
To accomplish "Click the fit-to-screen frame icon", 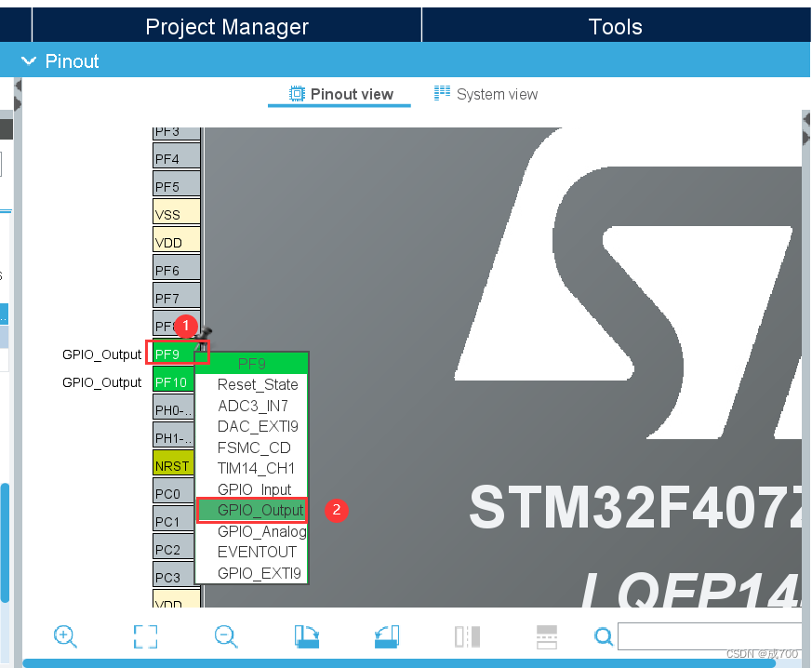I will click(x=145, y=636).
